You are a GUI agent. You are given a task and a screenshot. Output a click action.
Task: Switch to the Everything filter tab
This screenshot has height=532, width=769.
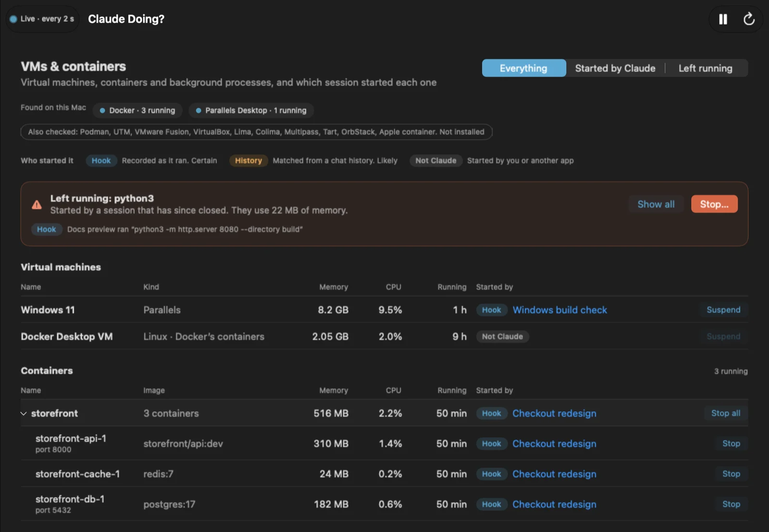(523, 68)
